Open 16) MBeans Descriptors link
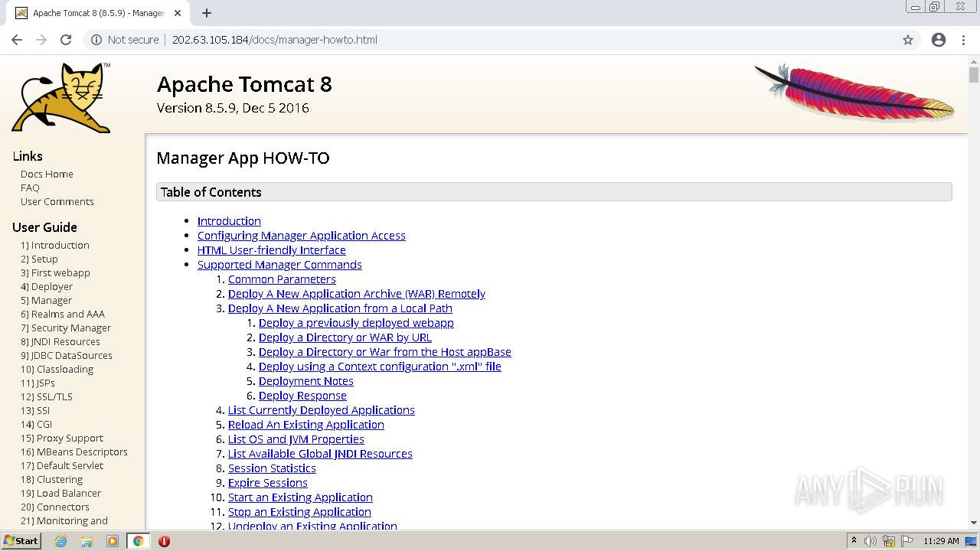The image size is (980, 551). (74, 452)
